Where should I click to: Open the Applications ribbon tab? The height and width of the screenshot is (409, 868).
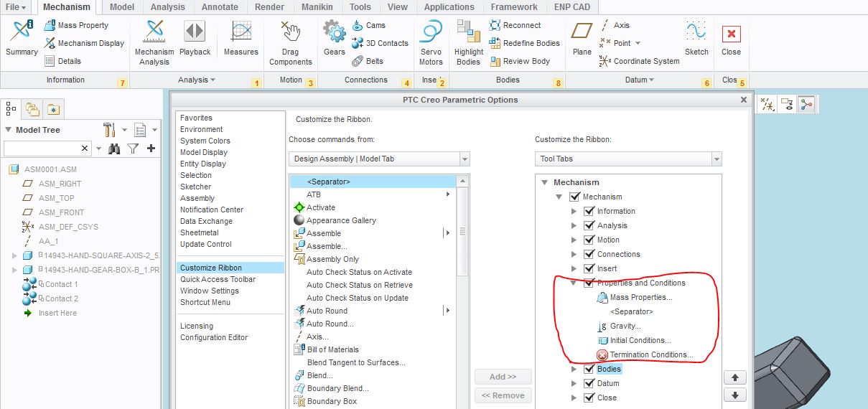pos(449,7)
